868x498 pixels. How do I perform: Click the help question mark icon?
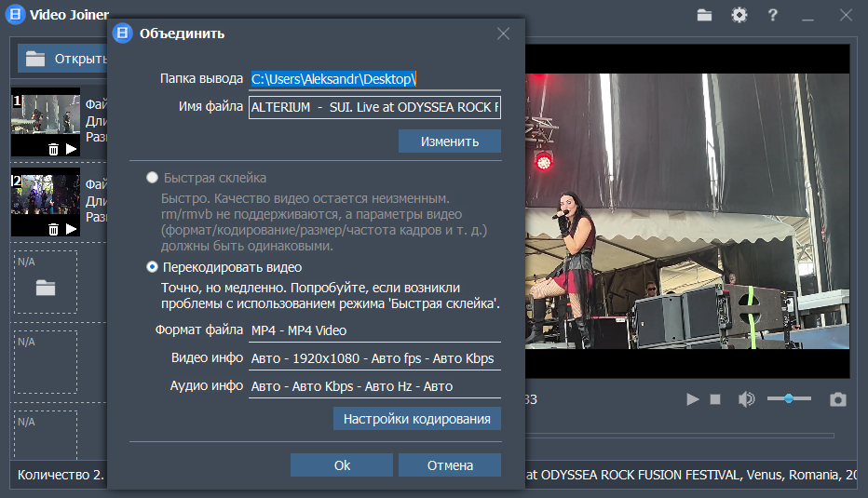tap(772, 15)
